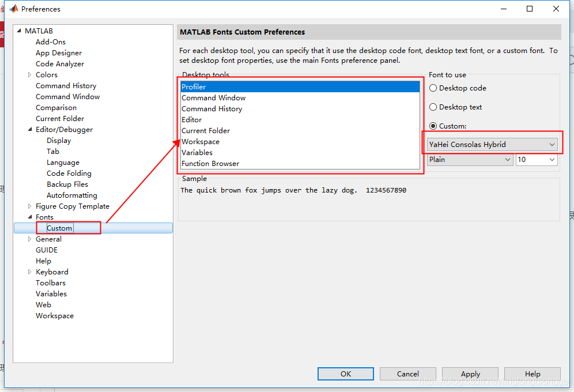Select the Desktop text radio button
The image size is (574, 392).
(433, 107)
